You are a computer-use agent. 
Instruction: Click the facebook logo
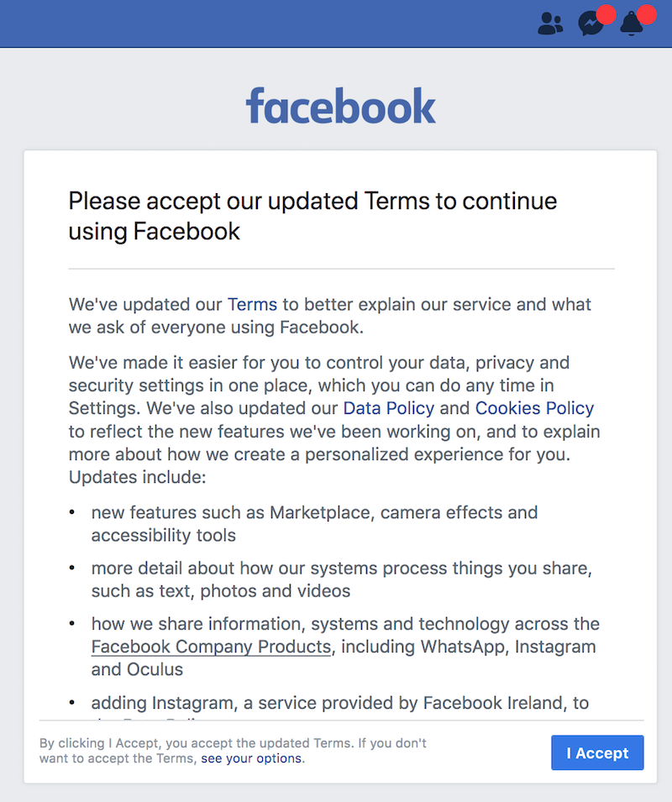(341, 107)
